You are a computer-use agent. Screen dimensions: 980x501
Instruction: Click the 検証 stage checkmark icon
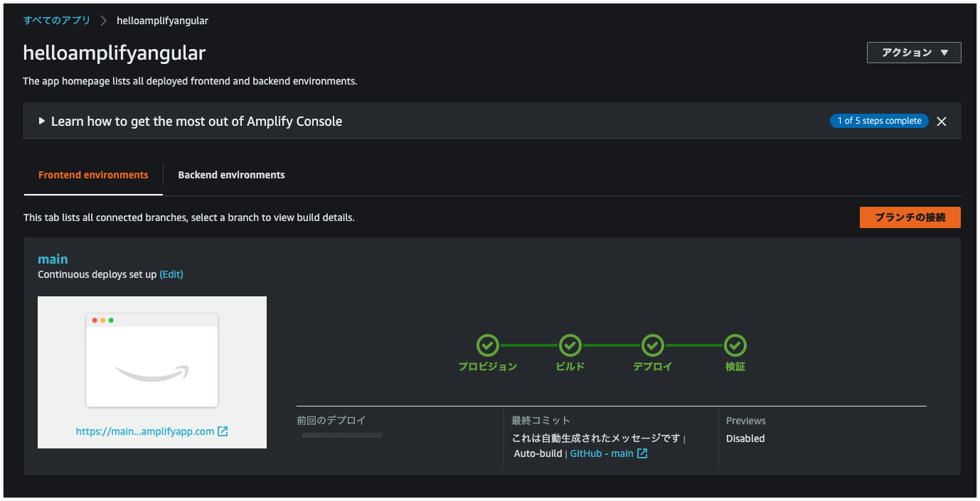[735, 347]
